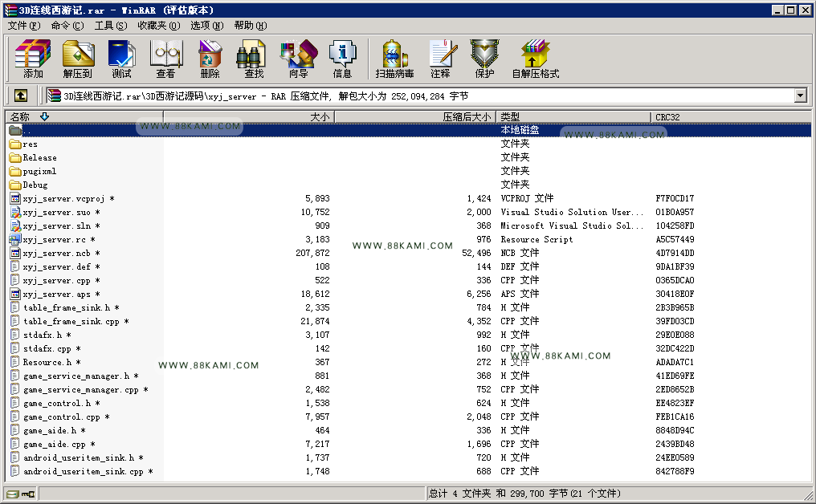Screen dimensions: 816x504
Task: Click CRC32 value 842788F9
Action: coord(675,471)
